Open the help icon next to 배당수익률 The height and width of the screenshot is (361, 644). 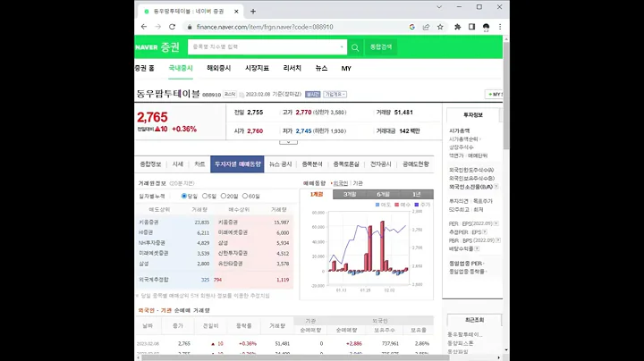(478, 248)
